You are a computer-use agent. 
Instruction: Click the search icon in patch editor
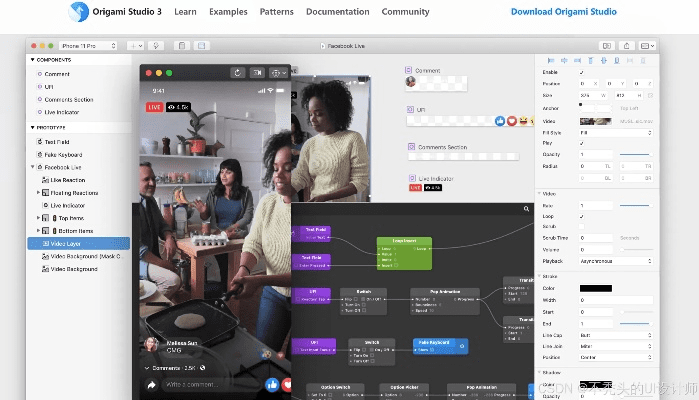pos(527,209)
